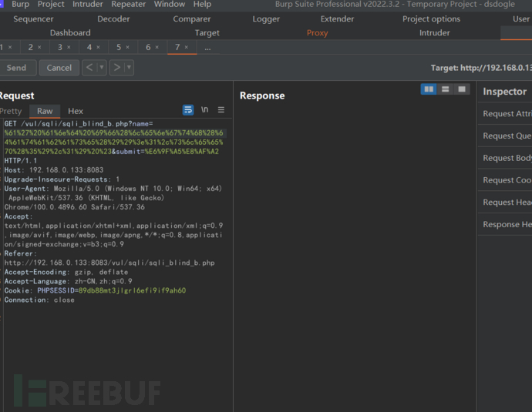The width and height of the screenshot is (532, 412).
Task: Open the Burp menu
Action: (20, 4)
